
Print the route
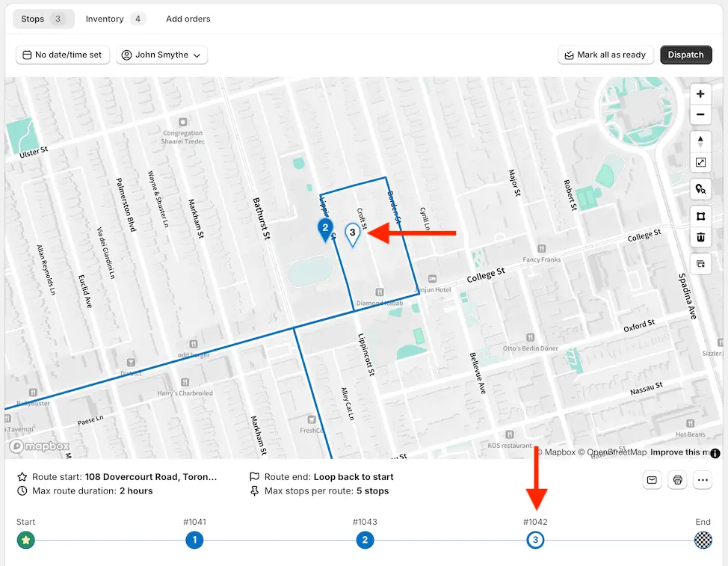point(677,479)
